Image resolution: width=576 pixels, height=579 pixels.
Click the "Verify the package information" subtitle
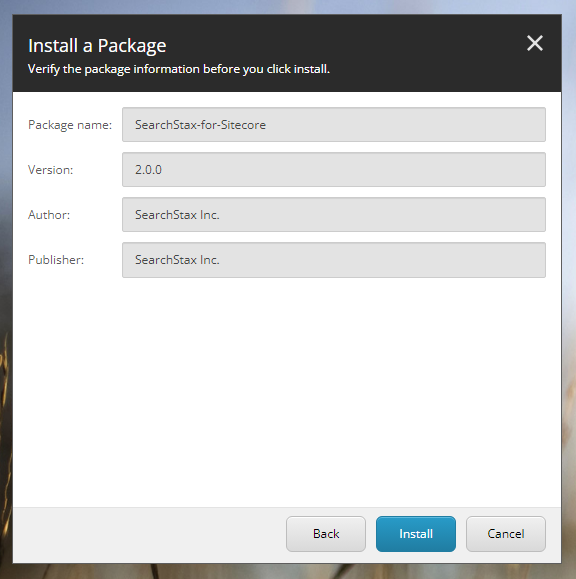pyautogui.click(x=179, y=69)
